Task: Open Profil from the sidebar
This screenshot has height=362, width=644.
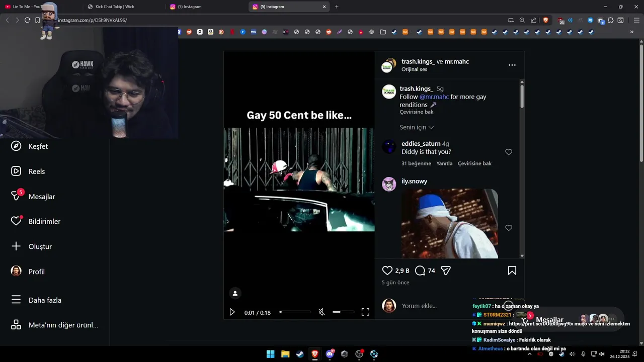Action: tap(28, 271)
